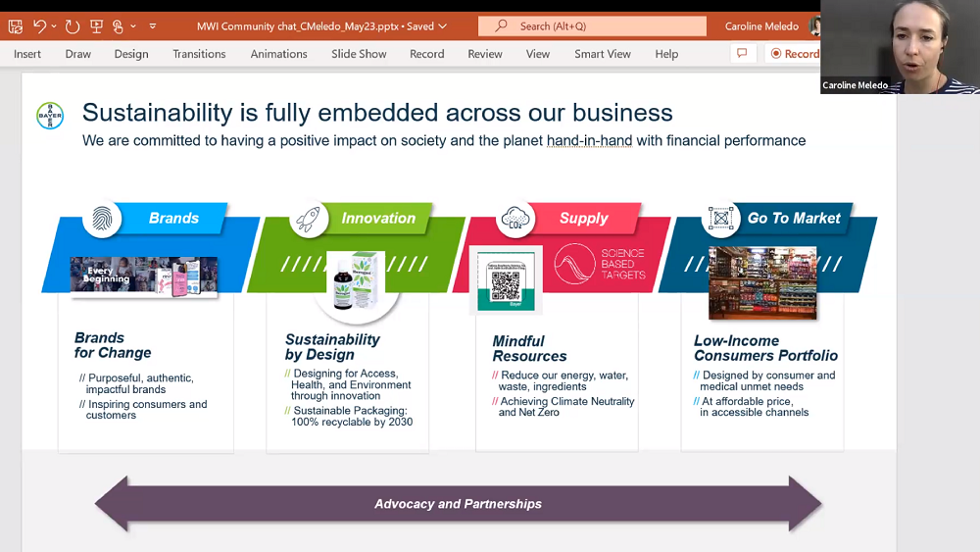This screenshot has width=980, height=552.
Task: Select Low-Income Consumers Portfolio heading
Action: [765, 348]
